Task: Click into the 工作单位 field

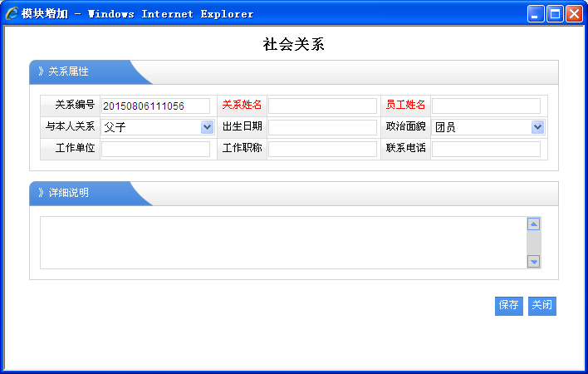Action: click(155, 149)
